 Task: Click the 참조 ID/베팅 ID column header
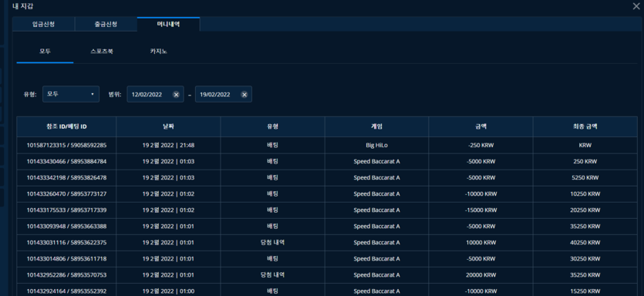pyautogui.click(x=66, y=127)
